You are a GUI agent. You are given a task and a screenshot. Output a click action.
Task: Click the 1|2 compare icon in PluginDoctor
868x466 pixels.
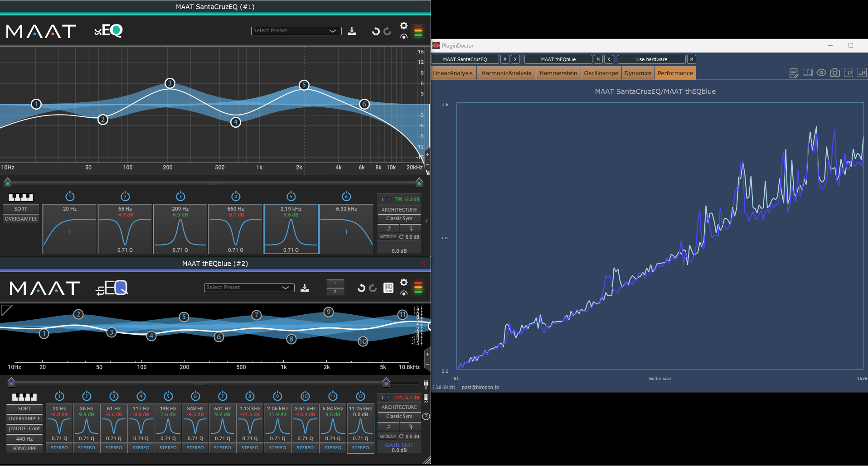(849, 72)
